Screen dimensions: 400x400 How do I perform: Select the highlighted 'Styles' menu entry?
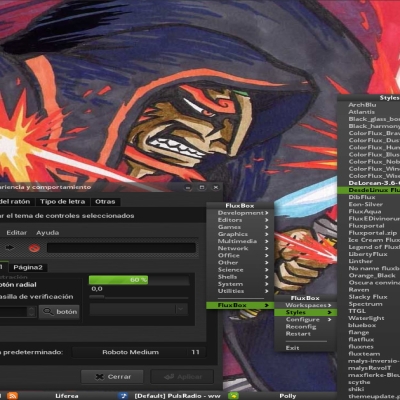click(x=306, y=312)
